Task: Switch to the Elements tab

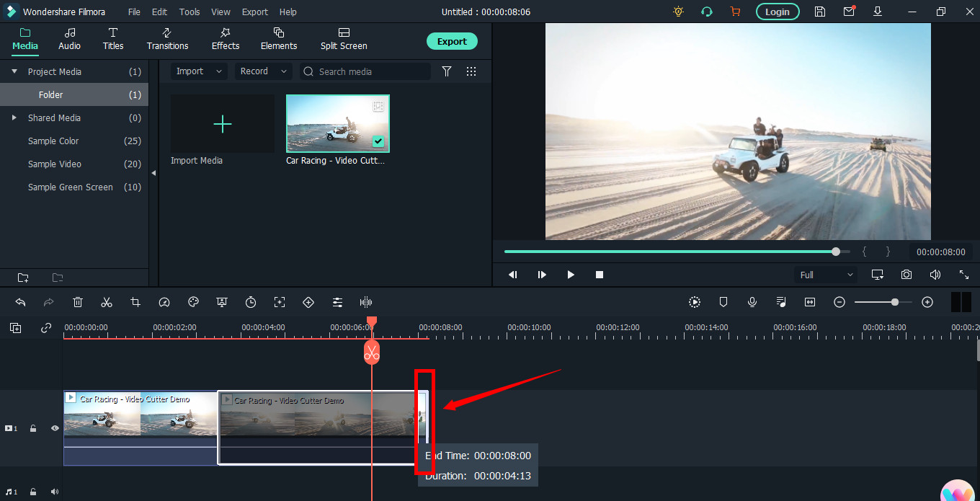Action: (x=279, y=39)
